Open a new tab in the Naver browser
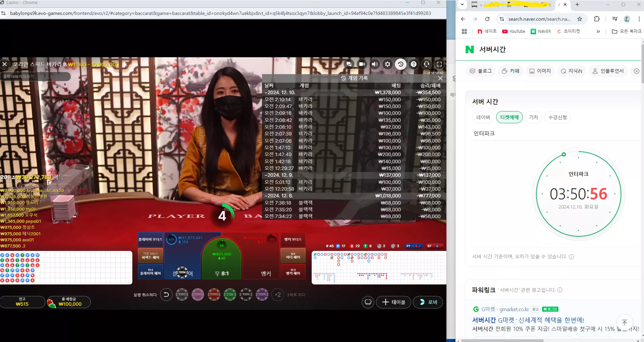The image size is (644, 342). pos(577,5)
